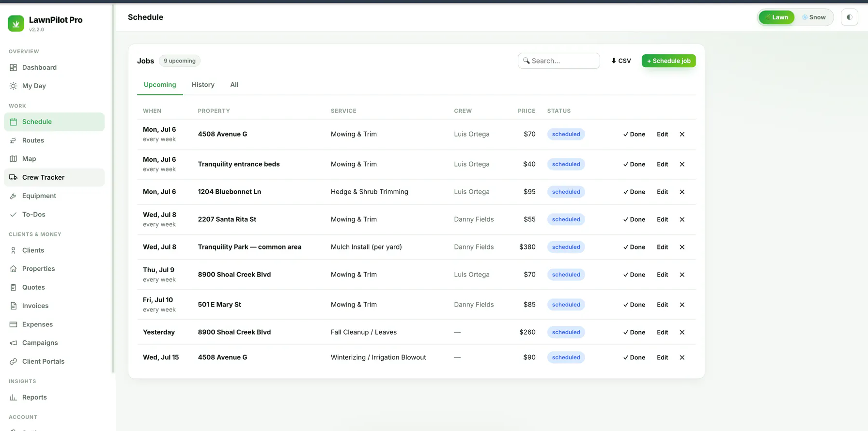Open Client Portals link item
This screenshot has height=431, width=868.
54,361
